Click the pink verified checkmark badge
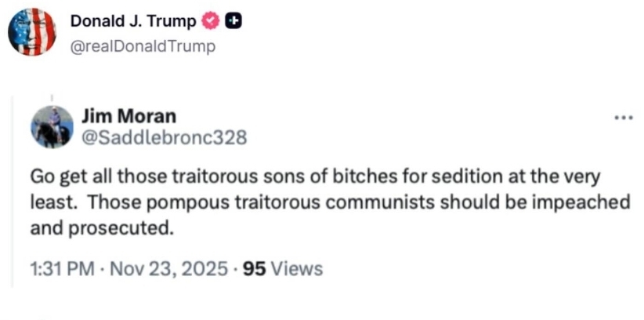This screenshot has width=644, height=320. point(211,21)
